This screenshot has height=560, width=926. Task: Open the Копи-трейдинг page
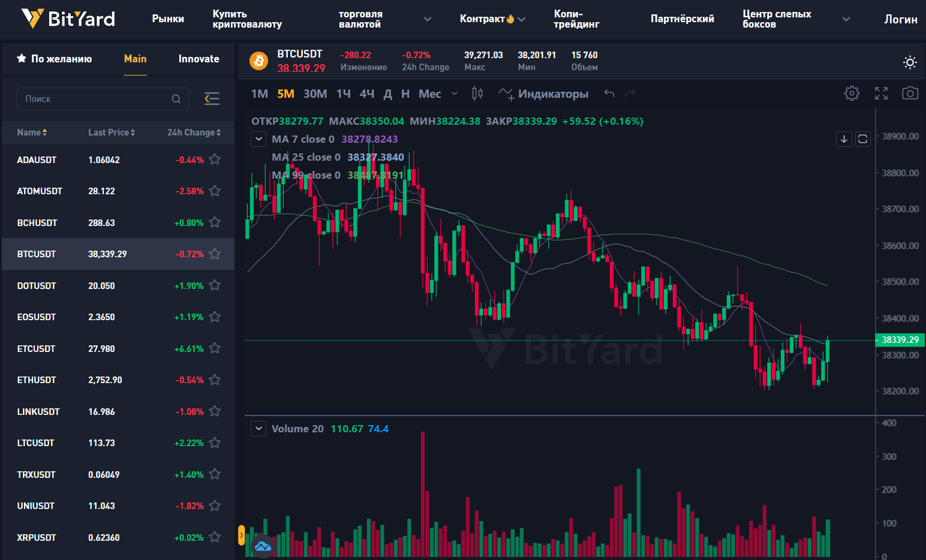click(x=576, y=19)
